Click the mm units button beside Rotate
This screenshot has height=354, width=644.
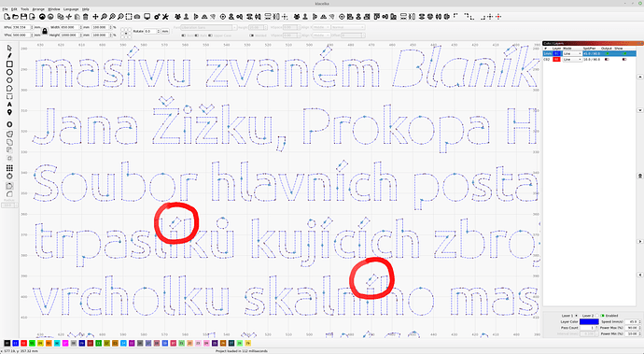tap(165, 31)
